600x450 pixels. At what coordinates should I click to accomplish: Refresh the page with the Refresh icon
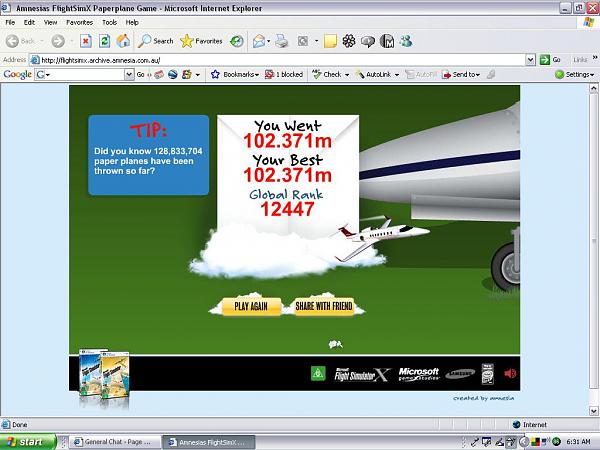[104, 41]
